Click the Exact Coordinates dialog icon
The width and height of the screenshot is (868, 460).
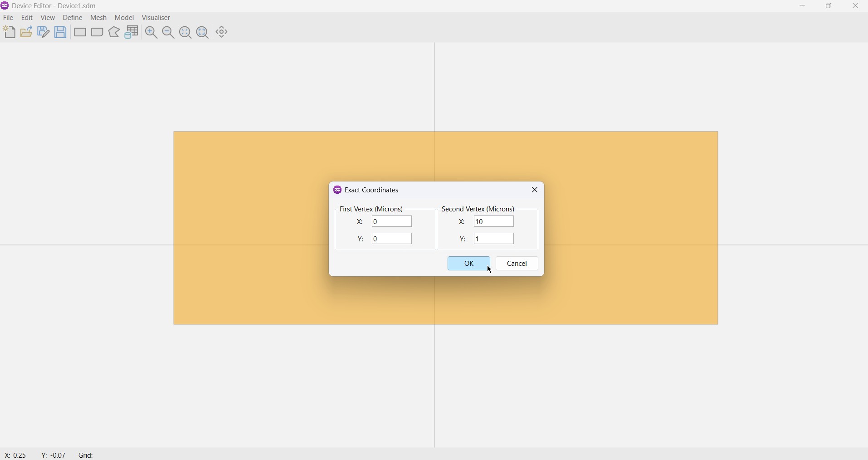337,190
